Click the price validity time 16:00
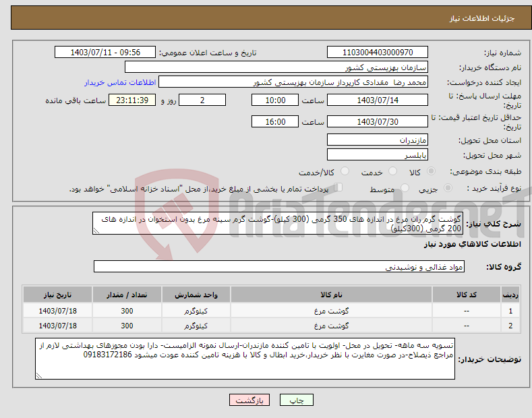The height and width of the screenshot is (418, 532). [x=275, y=121]
